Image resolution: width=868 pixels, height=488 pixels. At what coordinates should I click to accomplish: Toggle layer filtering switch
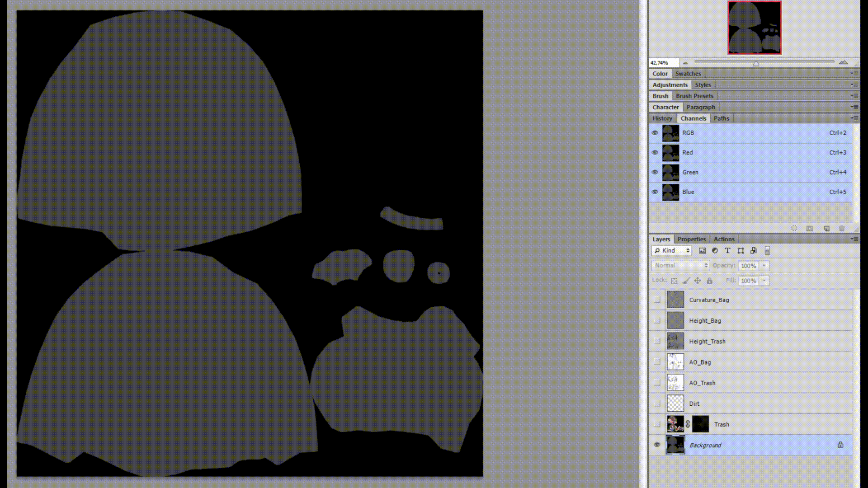767,251
